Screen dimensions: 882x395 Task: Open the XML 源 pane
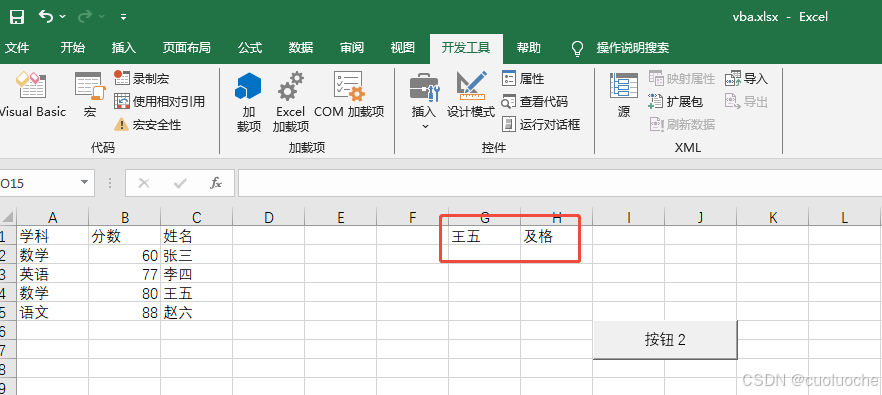point(624,95)
